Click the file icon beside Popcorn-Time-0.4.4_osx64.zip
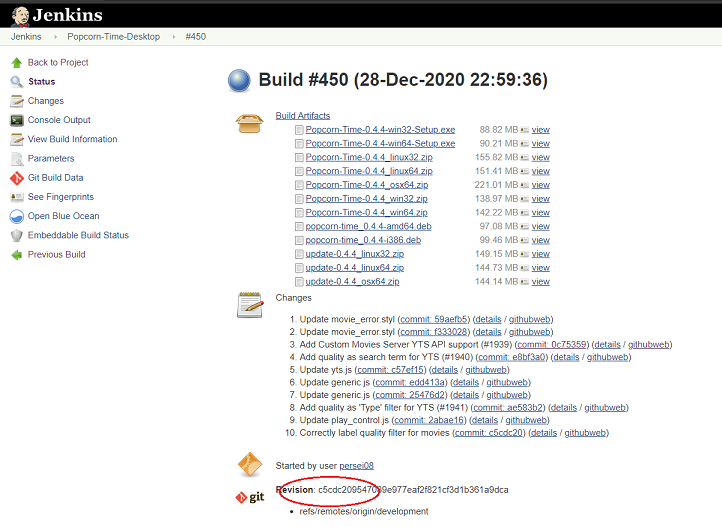722x527 pixels. pos(299,185)
